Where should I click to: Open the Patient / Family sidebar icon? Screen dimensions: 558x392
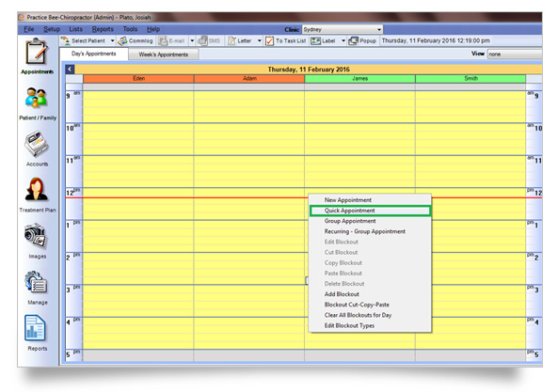37,98
